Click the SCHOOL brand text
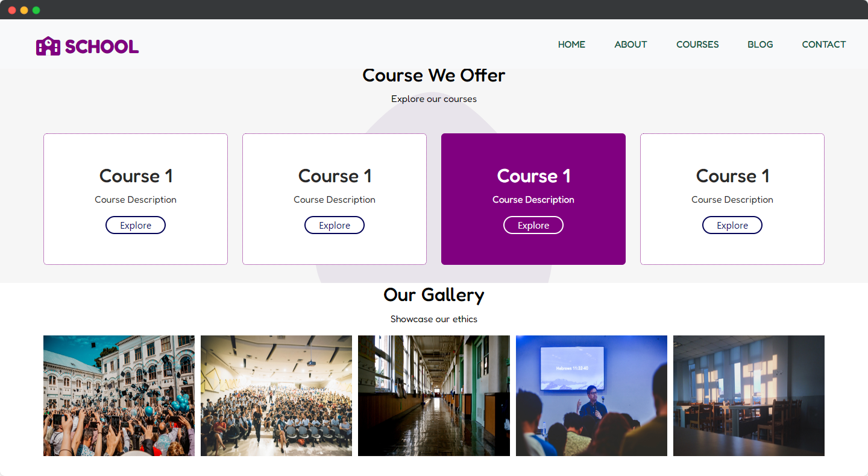The width and height of the screenshot is (868, 476). pyautogui.click(x=102, y=46)
